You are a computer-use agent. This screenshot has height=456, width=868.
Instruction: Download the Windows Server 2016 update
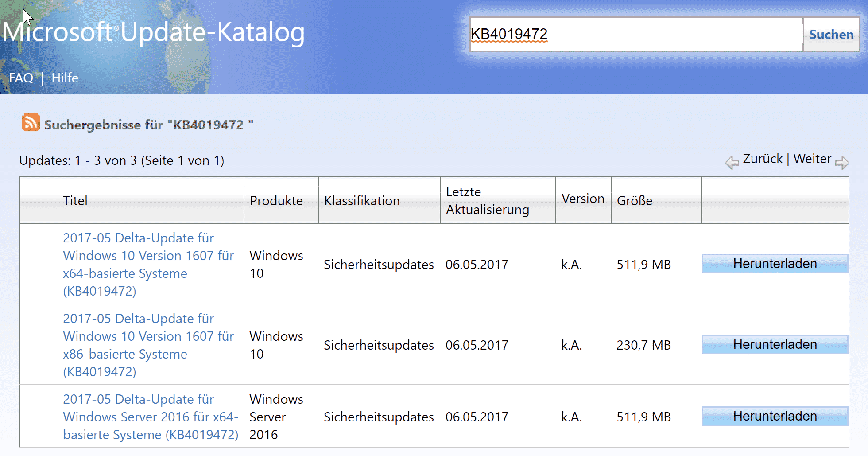coord(775,416)
